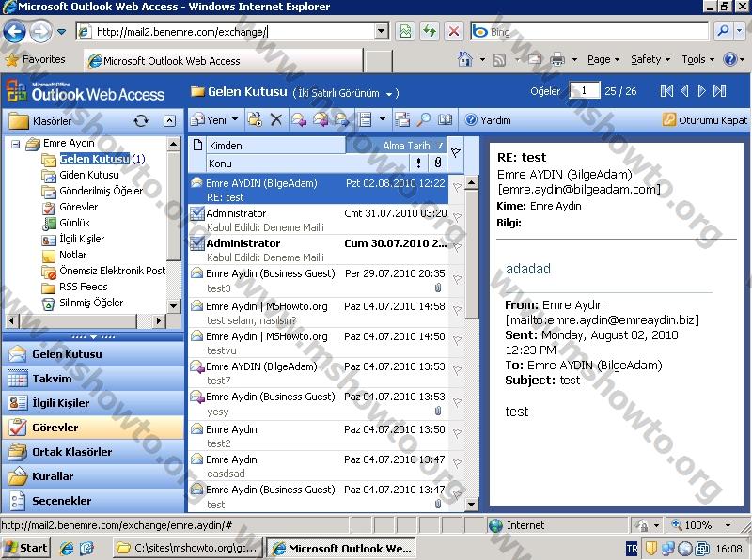
Task: Open Ortak Klasörler in navigation pane
Action: (x=93, y=452)
